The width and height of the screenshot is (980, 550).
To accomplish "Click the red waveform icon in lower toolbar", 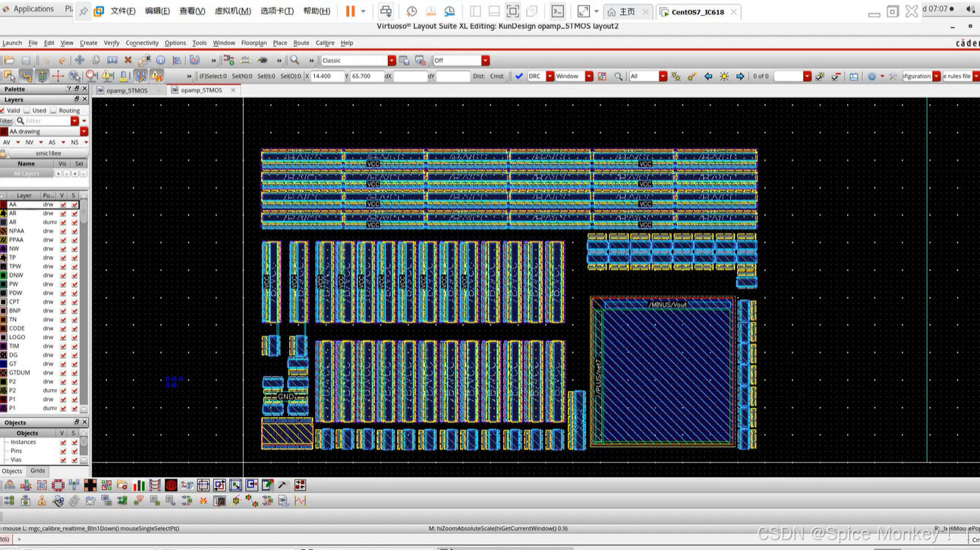I will click(x=301, y=501).
